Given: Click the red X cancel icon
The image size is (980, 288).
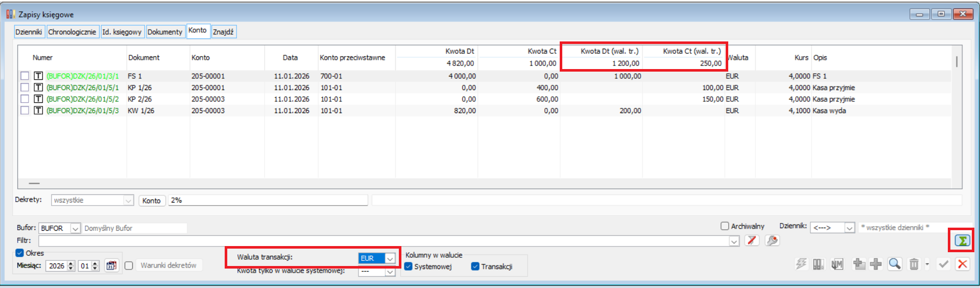Looking at the screenshot, I should tap(962, 264).
